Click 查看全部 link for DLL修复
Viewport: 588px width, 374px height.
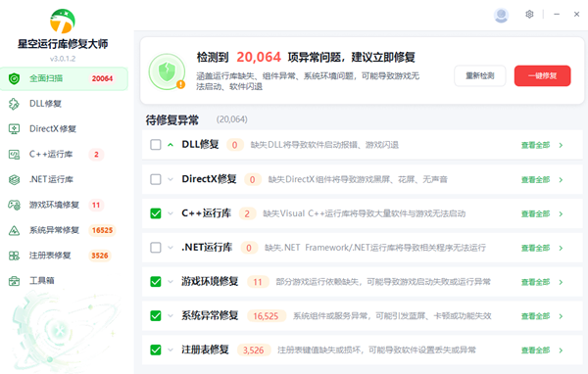[x=535, y=146]
